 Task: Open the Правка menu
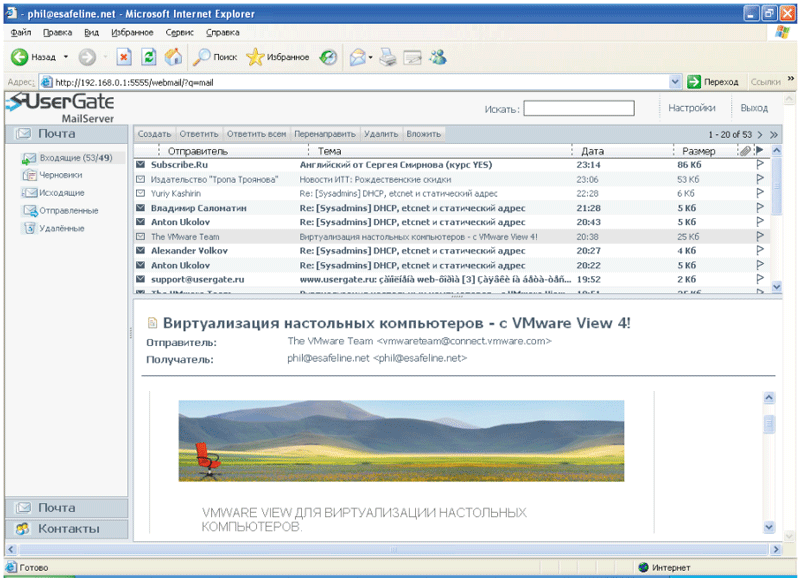point(58,33)
